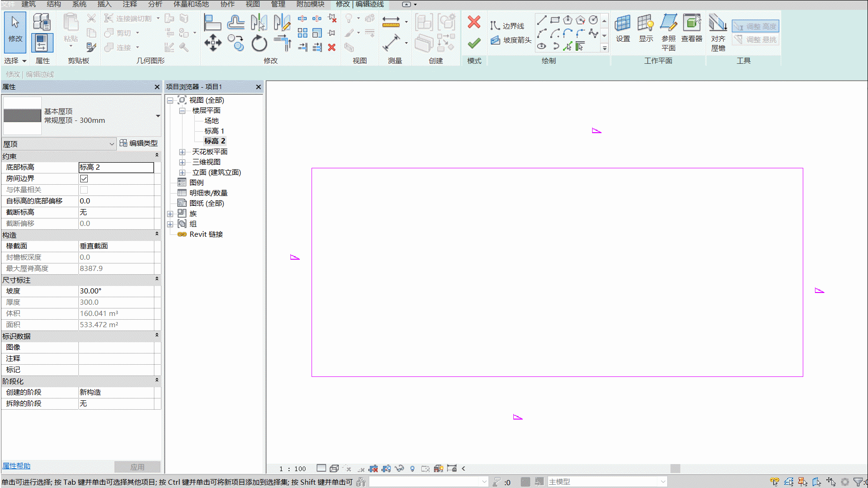
Task: Choose the Move tool icon
Action: pos(213,43)
